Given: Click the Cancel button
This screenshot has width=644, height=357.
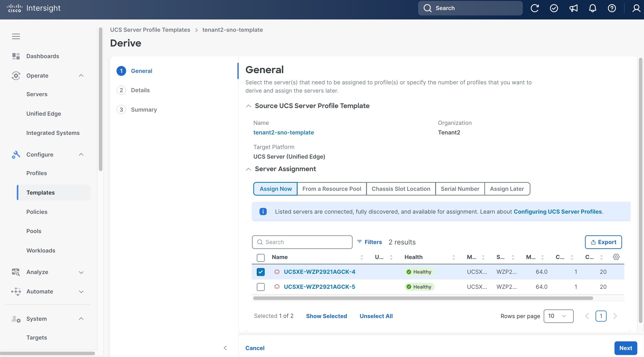Looking at the screenshot, I should pos(255,348).
